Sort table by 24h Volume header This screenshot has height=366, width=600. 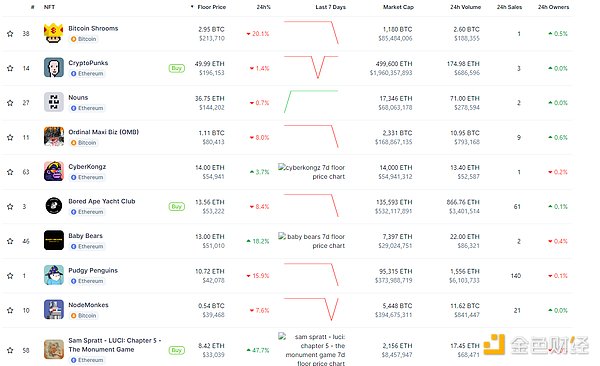465,7
